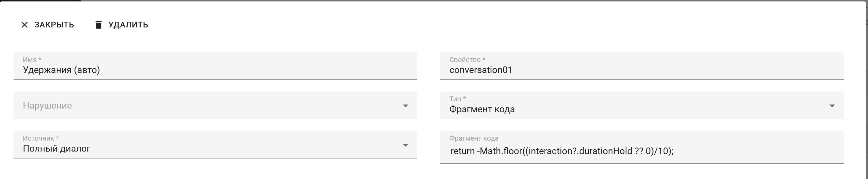The width and height of the screenshot is (868, 179).
Task: Open the Нарушение dropdown arrow
Action: pyautogui.click(x=405, y=106)
